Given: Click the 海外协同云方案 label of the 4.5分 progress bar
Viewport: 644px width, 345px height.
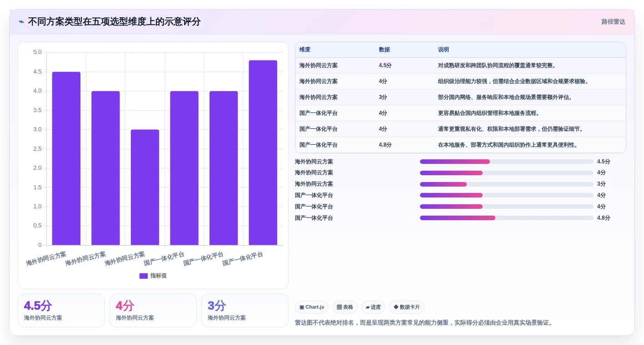Looking at the screenshot, I should (314, 162).
